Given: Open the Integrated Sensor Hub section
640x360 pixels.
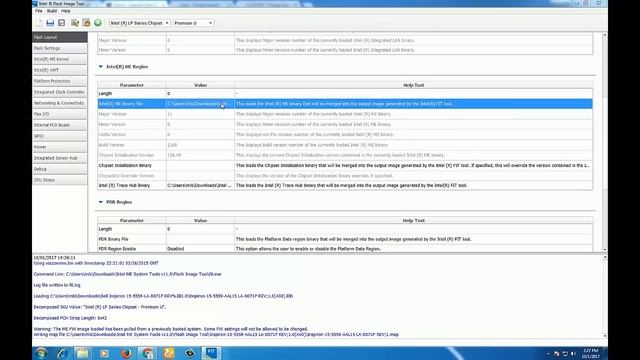Looking at the screenshot, I should tap(60, 158).
